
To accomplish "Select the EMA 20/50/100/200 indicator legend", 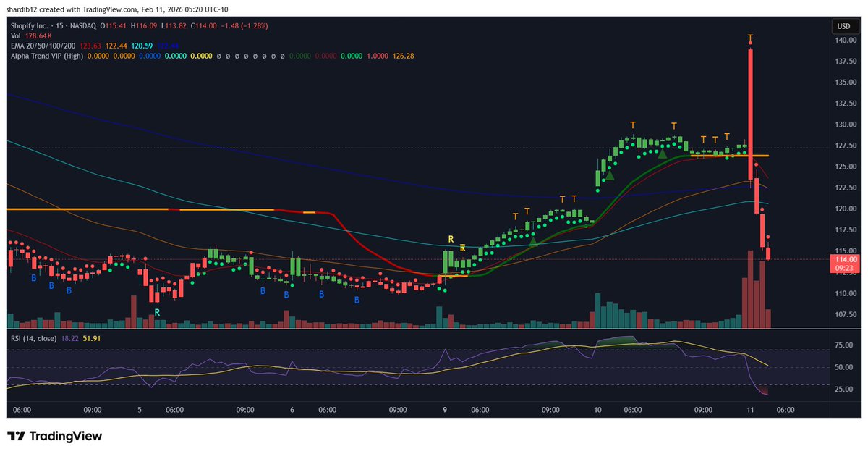I will click(x=42, y=46).
